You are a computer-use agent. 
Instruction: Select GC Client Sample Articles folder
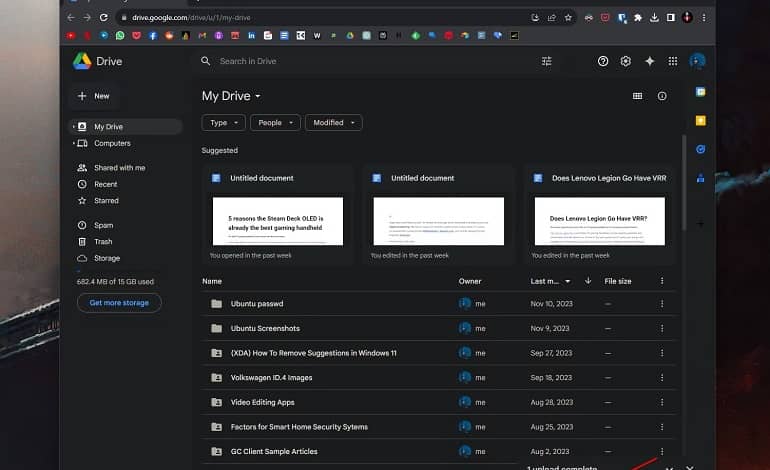(439, 451)
